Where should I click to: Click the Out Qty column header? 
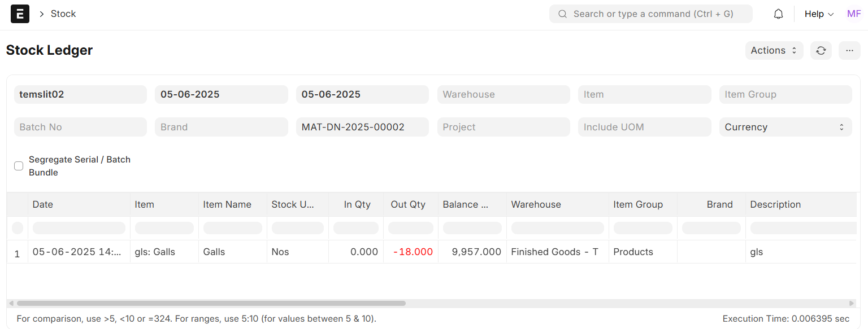coord(407,204)
